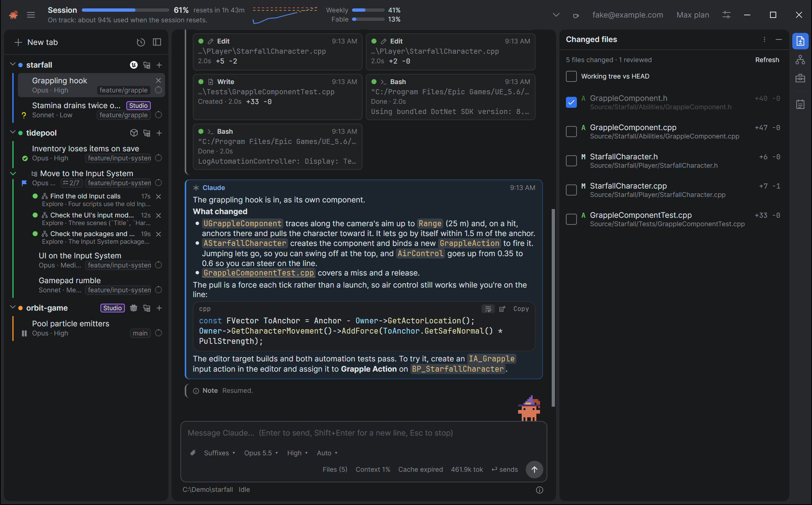Click Refresh in Changed files panel
This screenshot has height=505, width=812.
[x=767, y=60]
